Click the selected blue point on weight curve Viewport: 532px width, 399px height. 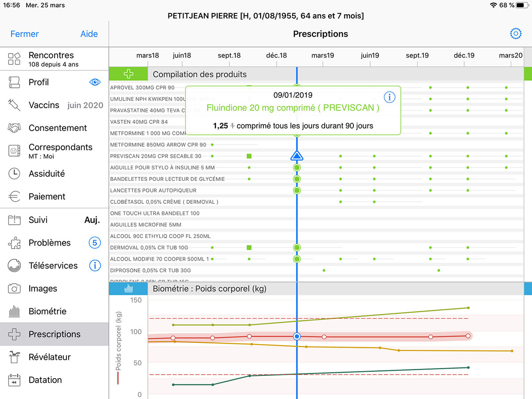(297, 336)
